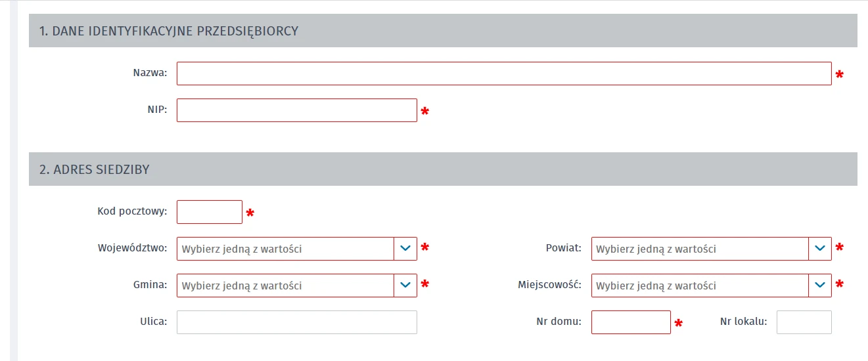The height and width of the screenshot is (361, 868).
Task: Expand Województwo list via its chevron arrow
Action: pos(405,249)
